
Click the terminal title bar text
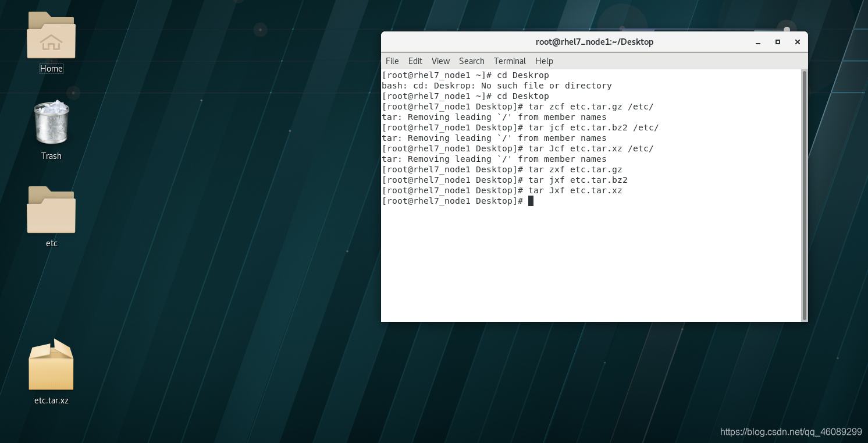595,42
